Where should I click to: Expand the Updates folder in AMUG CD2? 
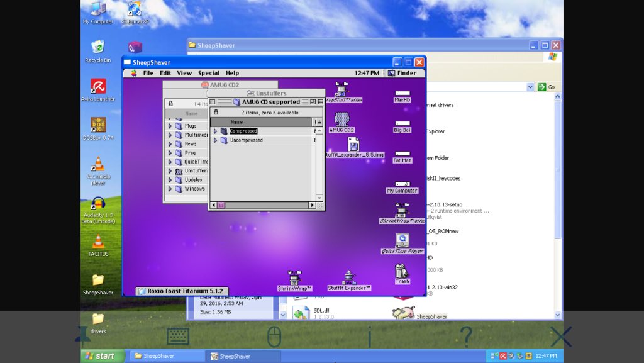tap(170, 180)
